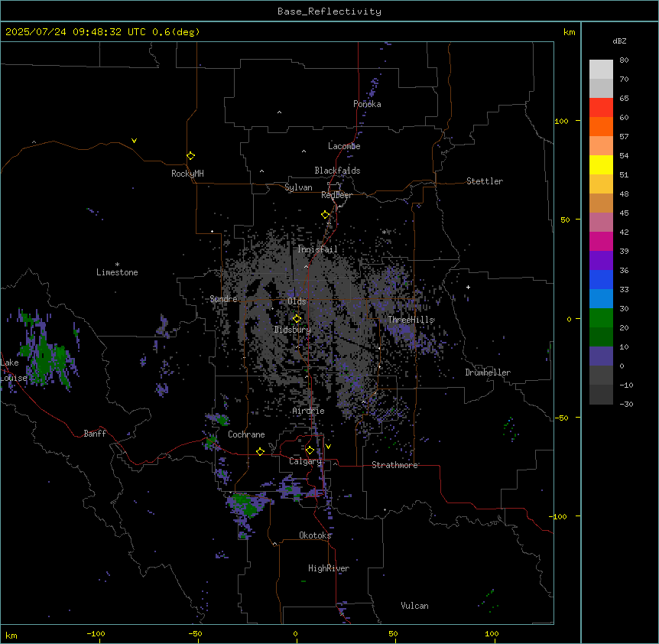Image resolution: width=659 pixels, height=644 pixels.
Task: Click the Banff label
Action: 95,434
